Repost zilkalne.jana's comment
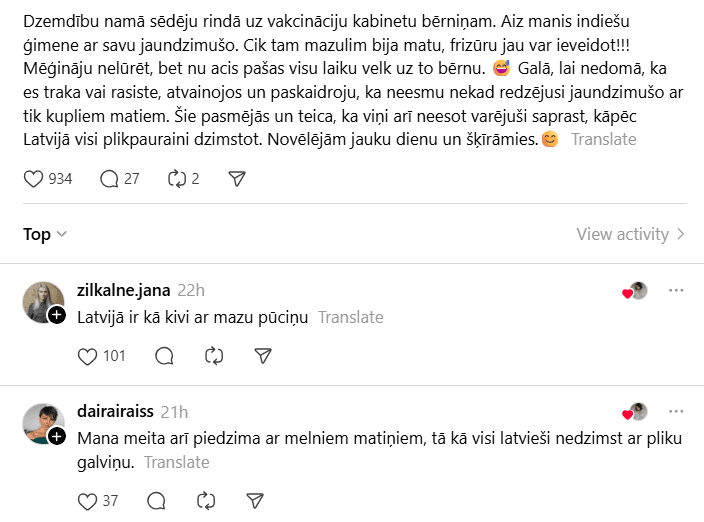 [213, 356]
